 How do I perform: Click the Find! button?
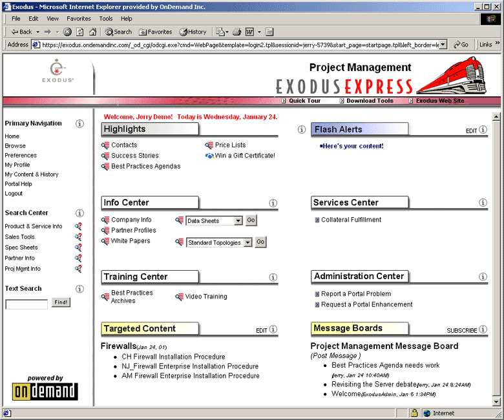coord(61,302)
